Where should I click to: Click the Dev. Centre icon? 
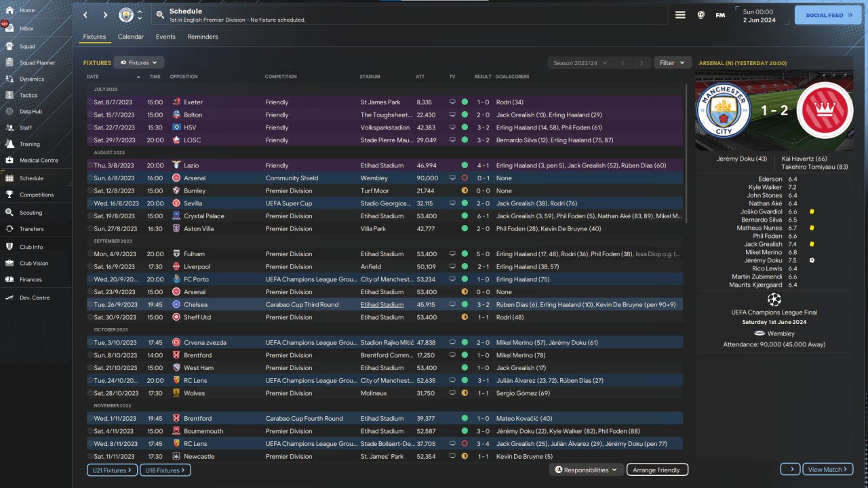pos(10,298)
